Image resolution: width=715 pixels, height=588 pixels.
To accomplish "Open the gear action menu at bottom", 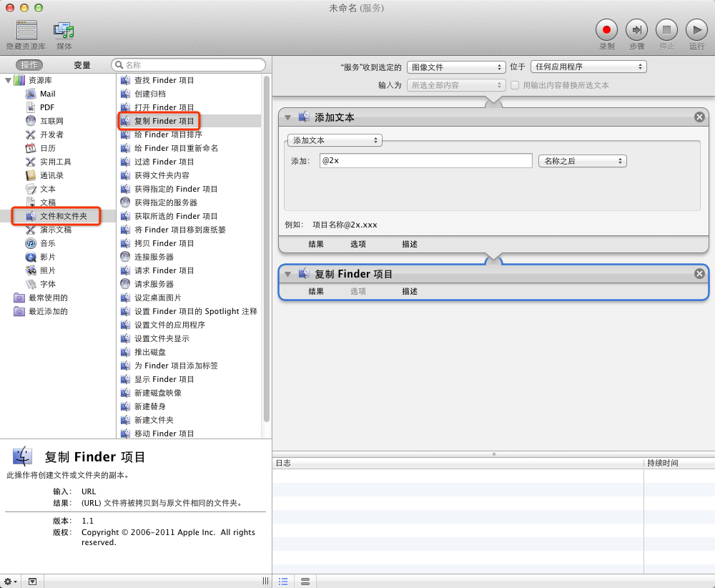I will coord(11,582).
